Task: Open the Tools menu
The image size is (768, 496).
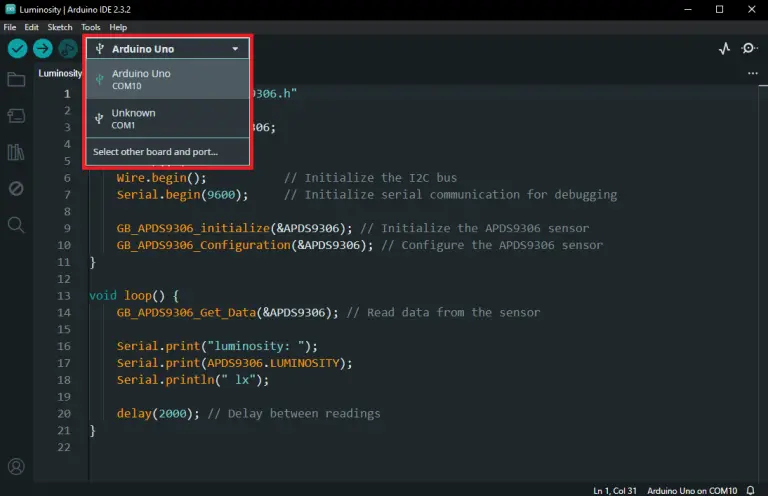Action: pos(91,27)
